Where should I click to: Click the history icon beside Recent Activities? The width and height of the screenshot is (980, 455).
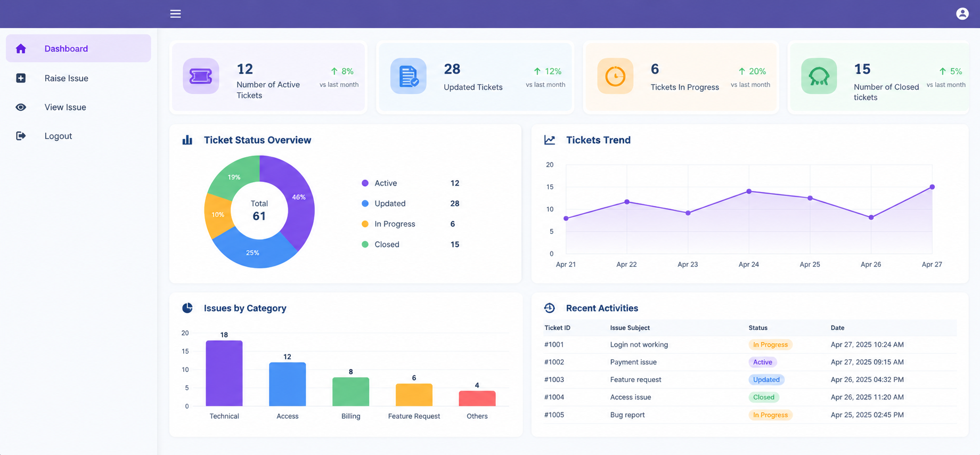[550, 308]
